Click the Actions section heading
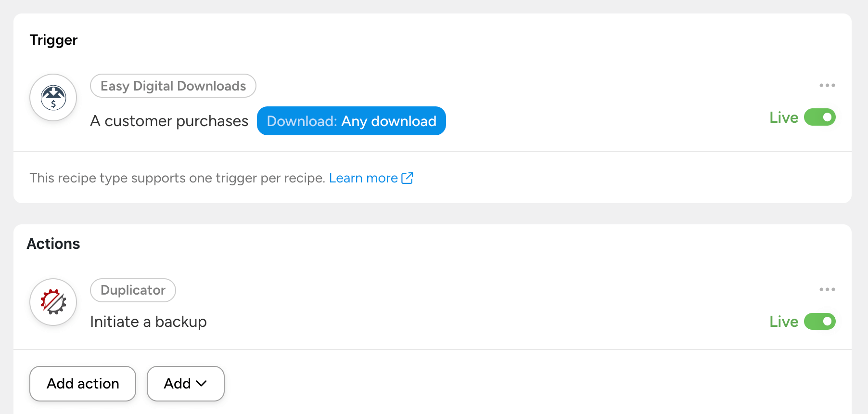 point(53,244)
